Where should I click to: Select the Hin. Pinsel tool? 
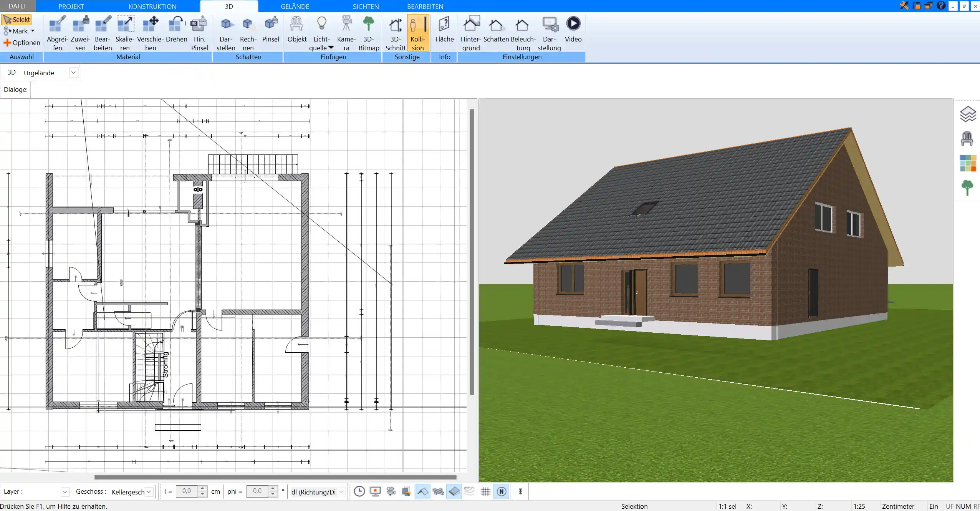(199, 33)
